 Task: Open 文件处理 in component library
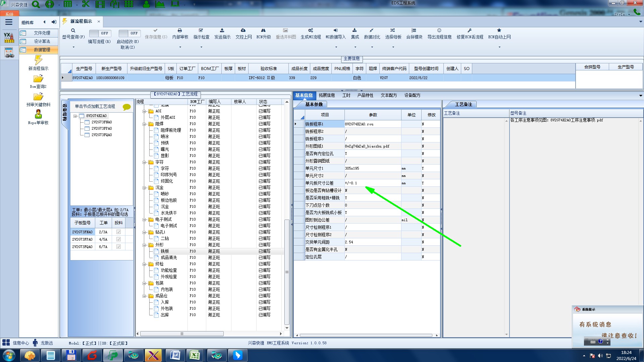click(x=39, y=33)
